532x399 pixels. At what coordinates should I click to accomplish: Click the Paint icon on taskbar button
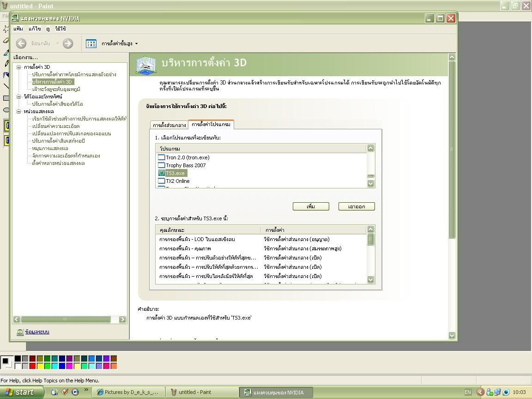[173, 392]
